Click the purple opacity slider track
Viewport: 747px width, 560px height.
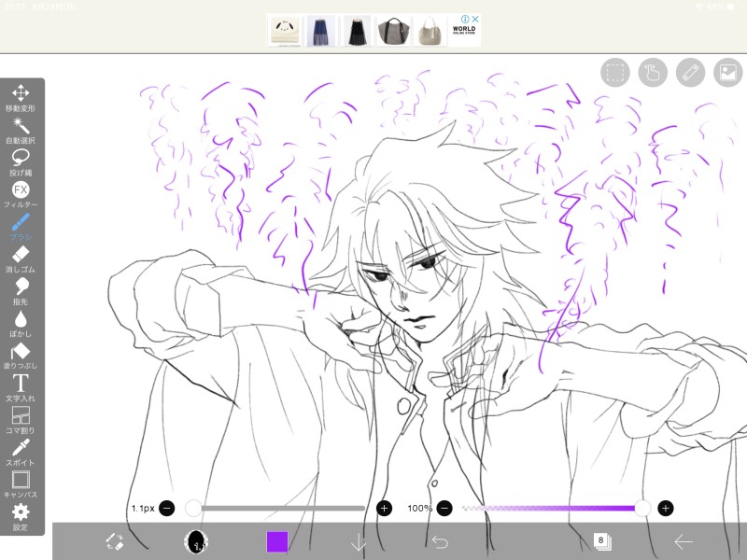tap(553, 508)
